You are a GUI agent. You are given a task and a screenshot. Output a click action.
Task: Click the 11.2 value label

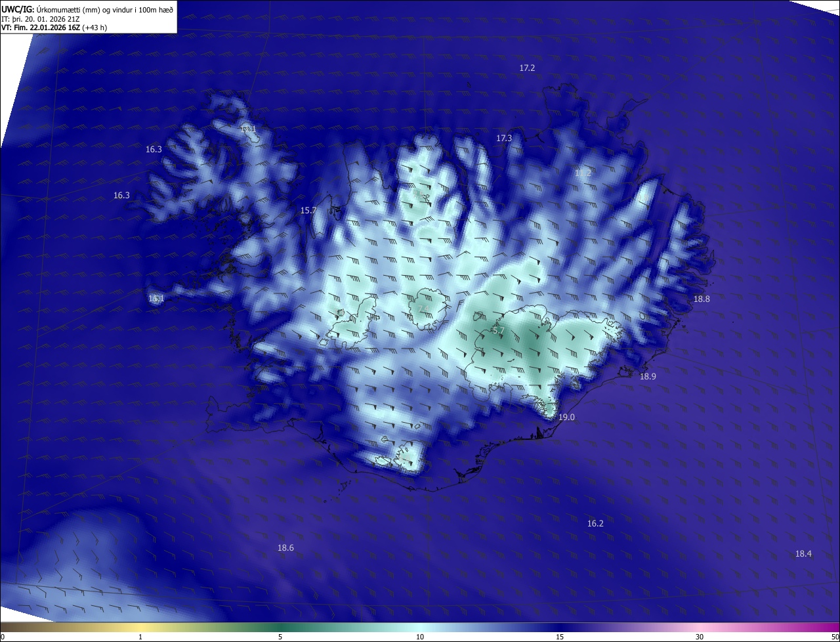[583, 174]
